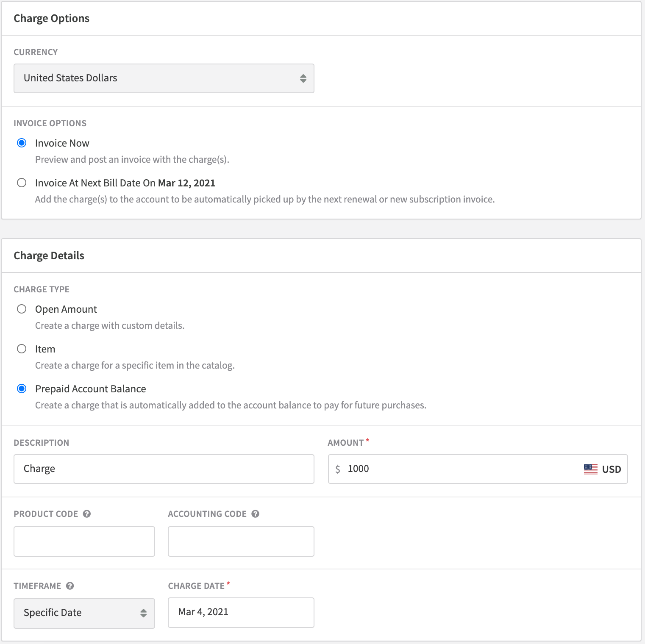Select the Invoice Now radio option
This screenshot has height=644, width=645.
22,143
